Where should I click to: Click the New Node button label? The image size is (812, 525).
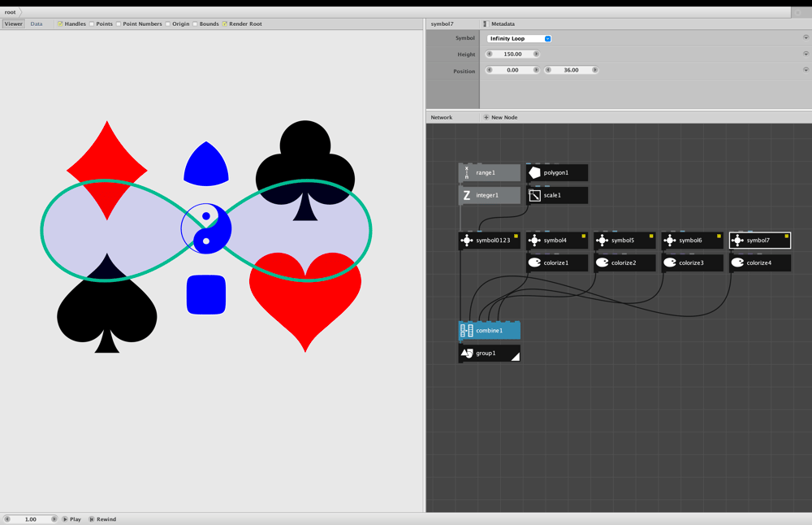tap(504, 118)
